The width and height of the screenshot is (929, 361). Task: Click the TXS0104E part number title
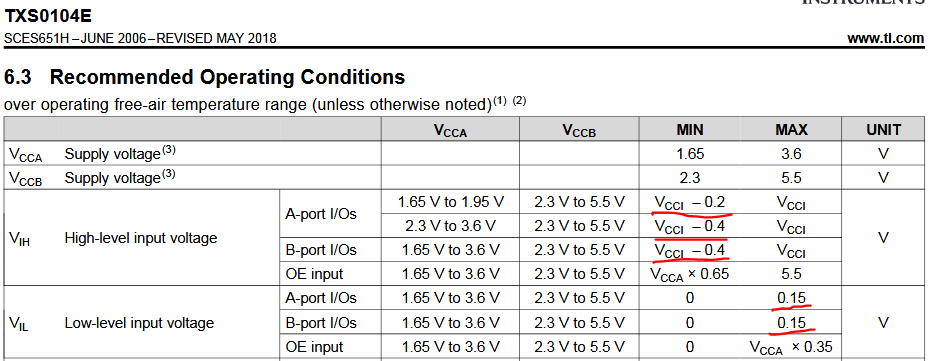(x=48, y=16)
